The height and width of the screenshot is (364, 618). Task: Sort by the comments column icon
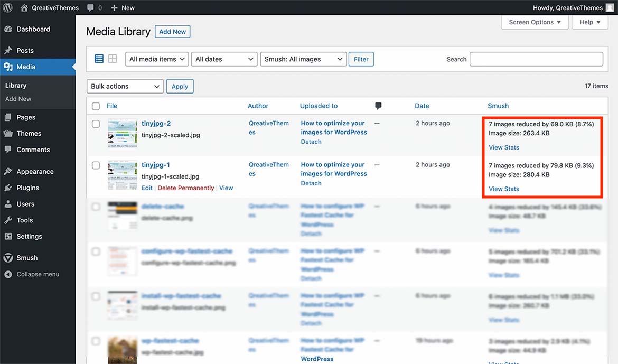click(378, 106)
